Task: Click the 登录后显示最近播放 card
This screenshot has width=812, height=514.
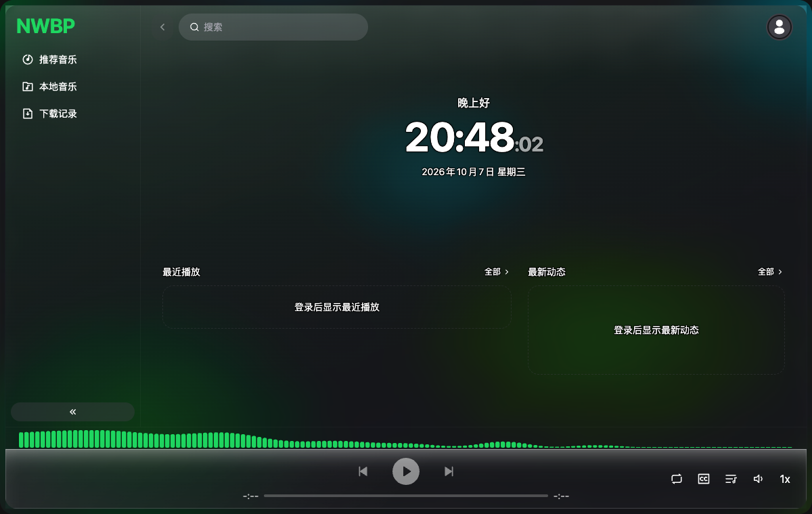Action: 337,307
